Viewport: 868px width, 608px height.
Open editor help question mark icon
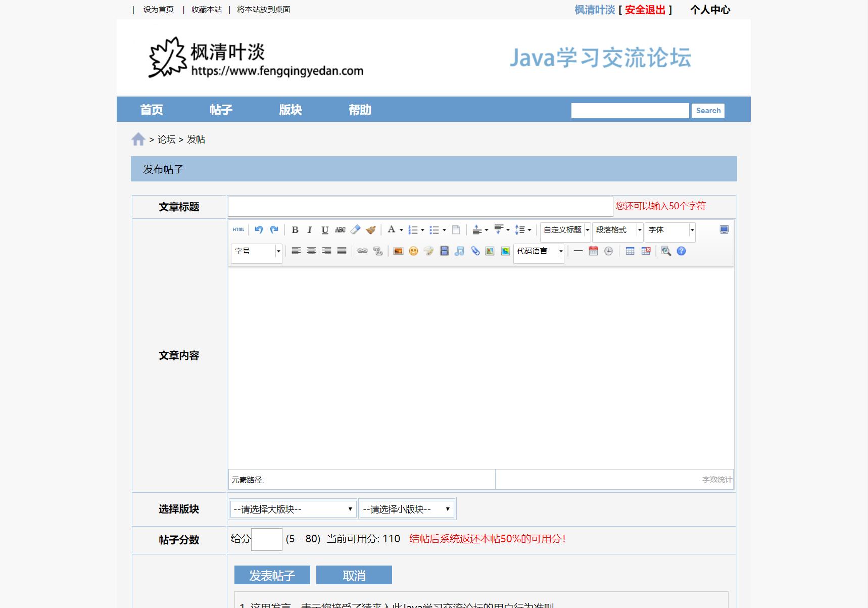(681, 251)
